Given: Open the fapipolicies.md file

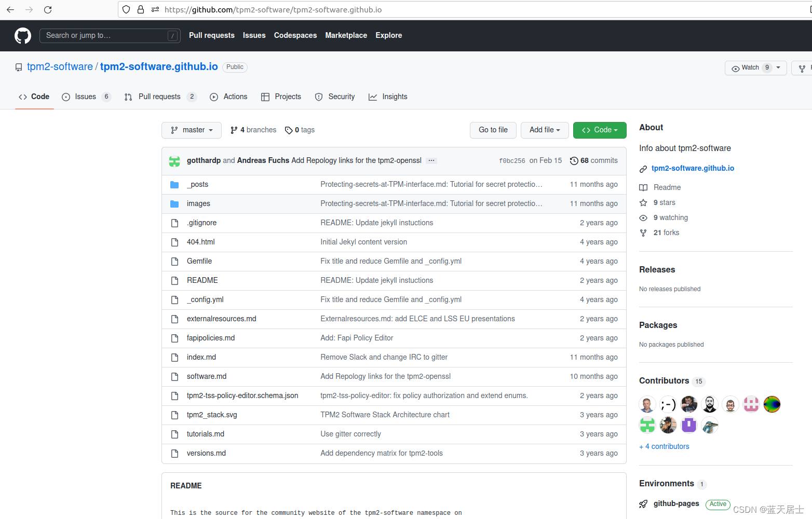Looking at the screenshot, I should [x=211, y=338].
